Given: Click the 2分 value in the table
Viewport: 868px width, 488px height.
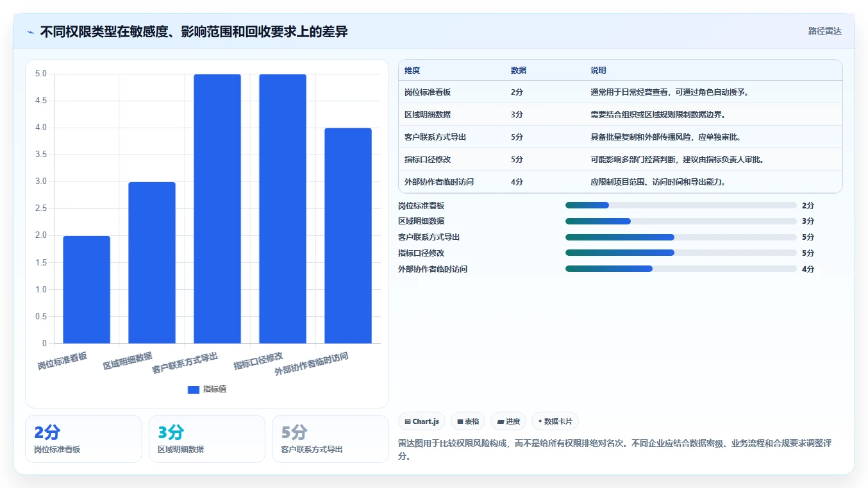Looking at the screenshot, I should point(517,92).
